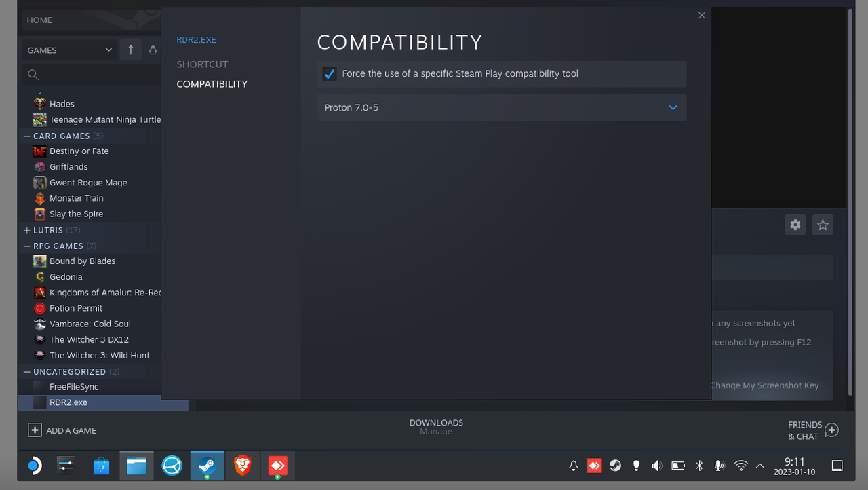Open Friends & Chat
The image size is (868, 490).
pyautogui.click(x=813, y=430)
